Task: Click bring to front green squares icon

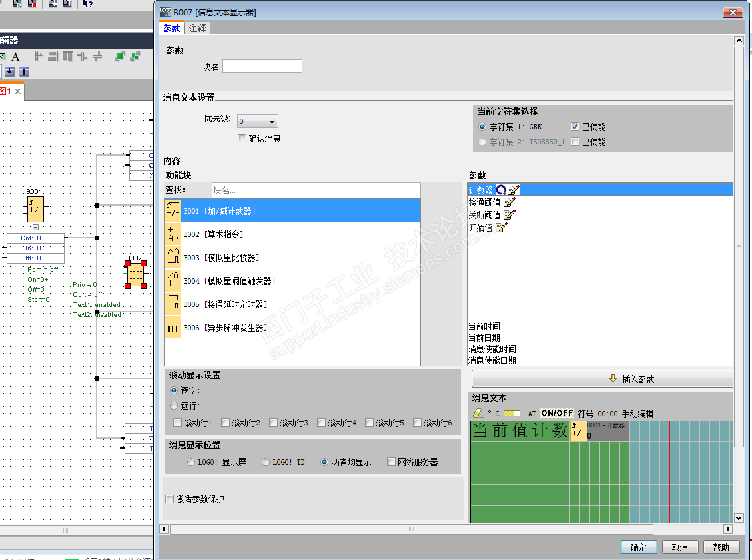Action: click(x=120, y=57)
